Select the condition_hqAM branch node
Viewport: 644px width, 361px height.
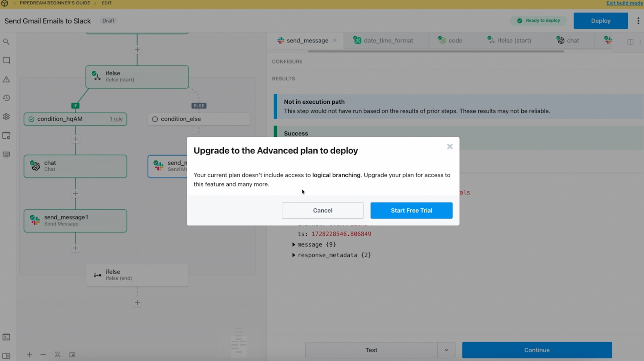click(x=75, y=119)
